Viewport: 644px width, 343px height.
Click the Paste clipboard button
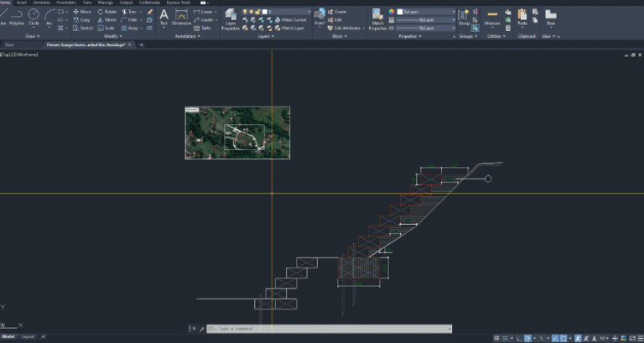522,18
